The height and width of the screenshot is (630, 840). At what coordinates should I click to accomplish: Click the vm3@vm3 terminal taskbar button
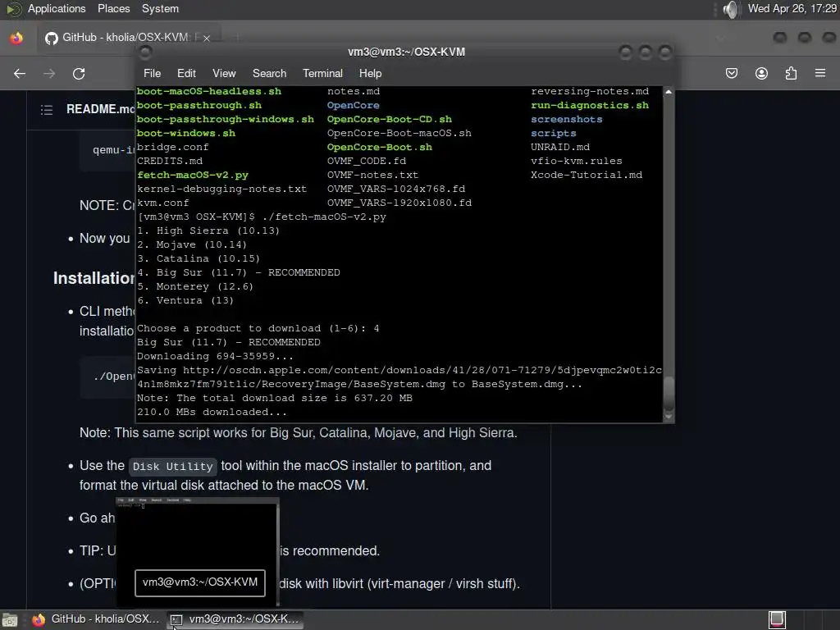coord(235,619)
